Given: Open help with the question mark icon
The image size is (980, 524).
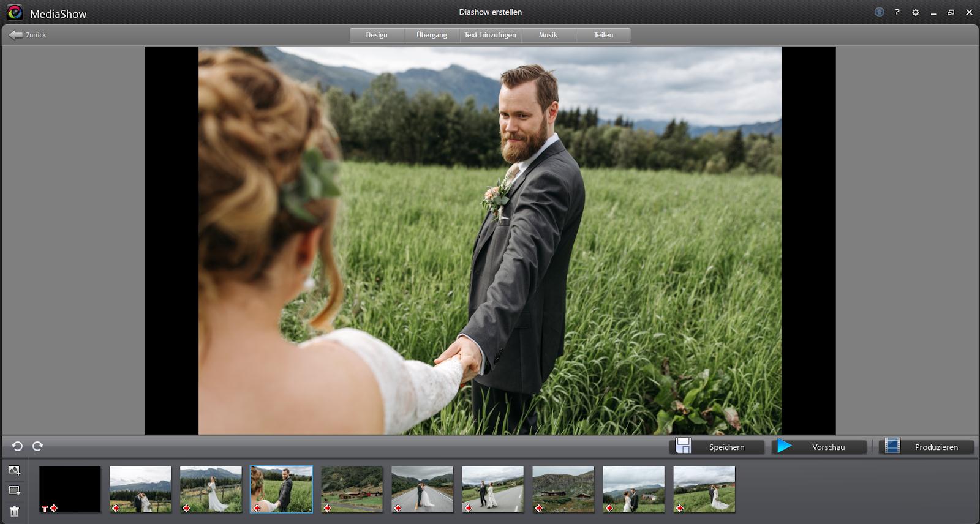Looking at the screenshot, I should pos(897,12).
